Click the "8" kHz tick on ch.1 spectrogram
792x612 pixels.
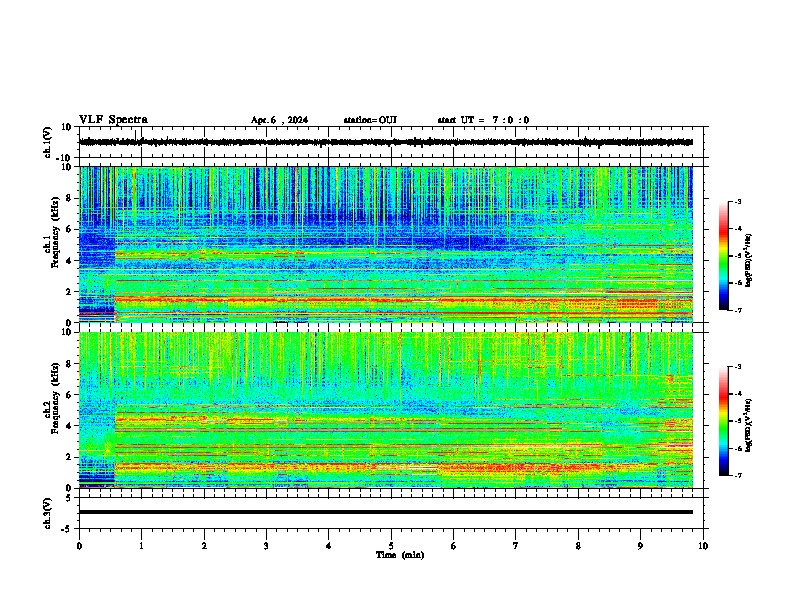click(69, 198)
